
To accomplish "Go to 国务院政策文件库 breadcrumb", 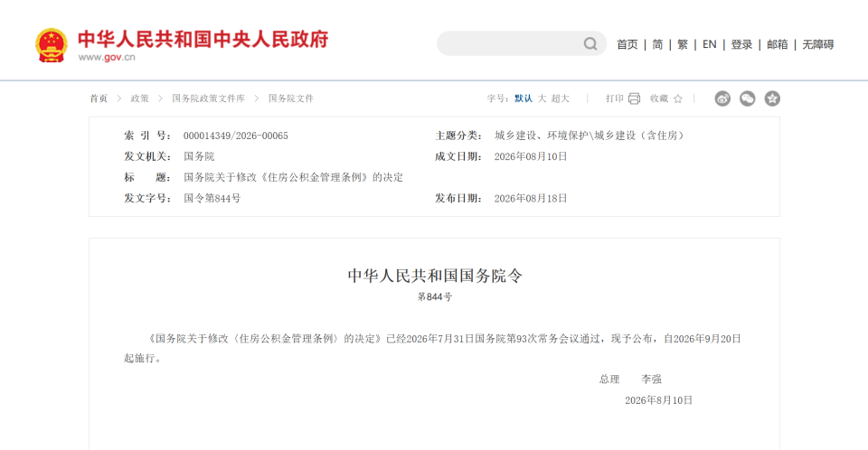I will pyautogui.click(x=208, y=98).
